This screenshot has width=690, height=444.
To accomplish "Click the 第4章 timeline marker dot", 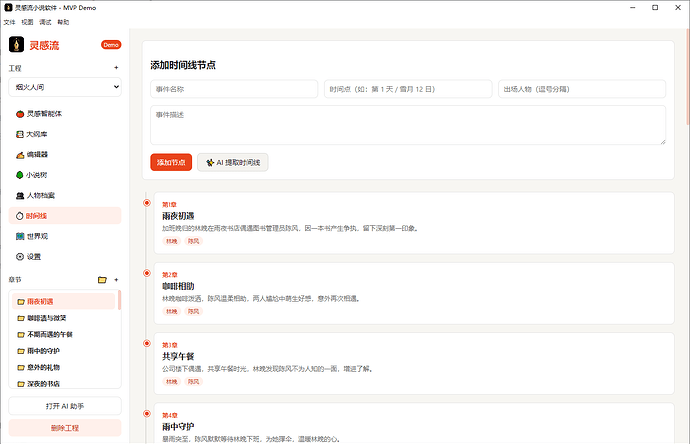I will [147, 414].
